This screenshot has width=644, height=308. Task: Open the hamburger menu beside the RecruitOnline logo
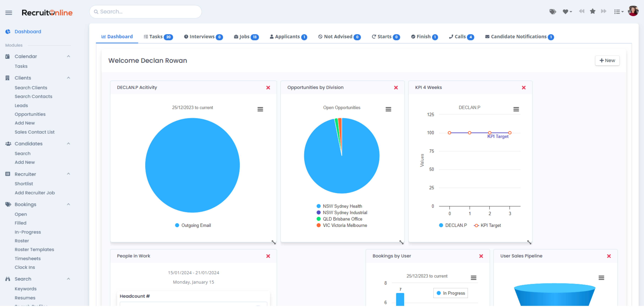pos(9,12)
